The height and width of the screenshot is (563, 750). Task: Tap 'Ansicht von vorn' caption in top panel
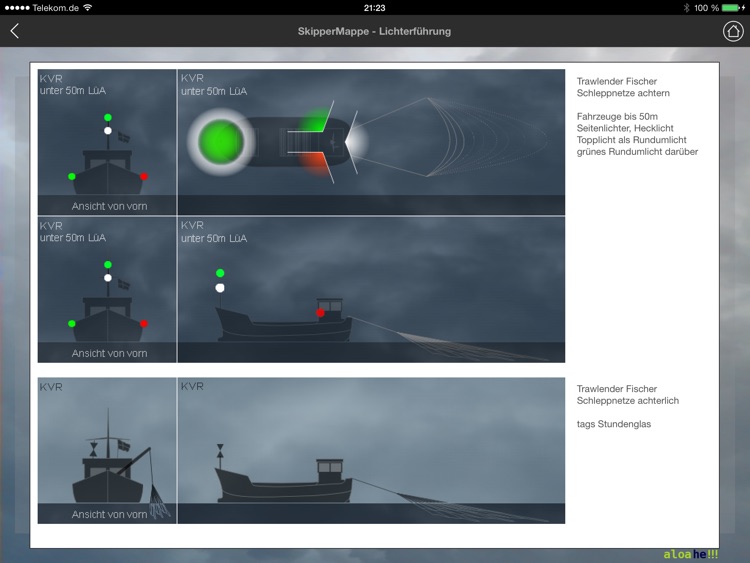tap(110, 206)
